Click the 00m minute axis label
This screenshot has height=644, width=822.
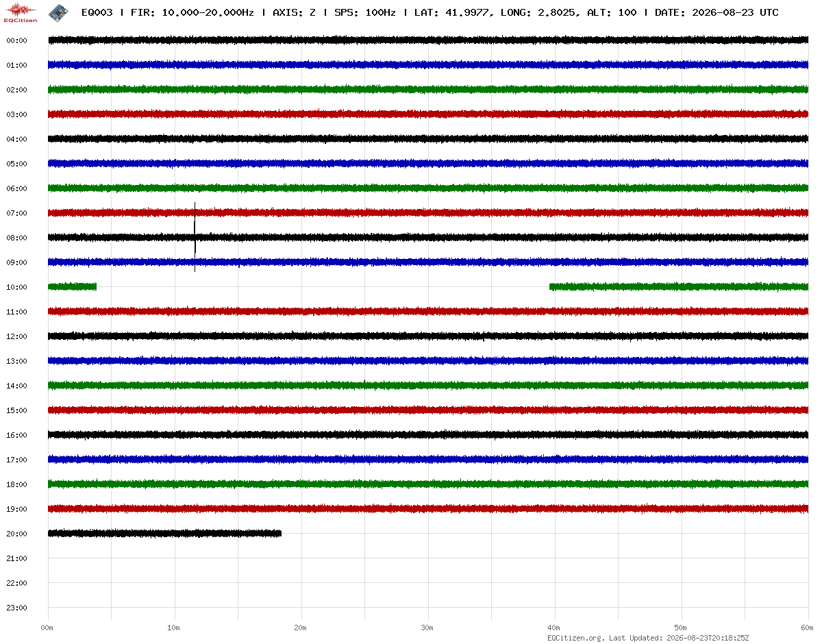point(47,628)
